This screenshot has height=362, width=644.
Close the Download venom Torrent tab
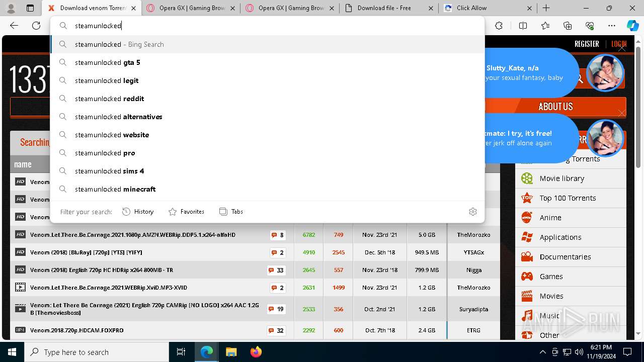point(133,8)
